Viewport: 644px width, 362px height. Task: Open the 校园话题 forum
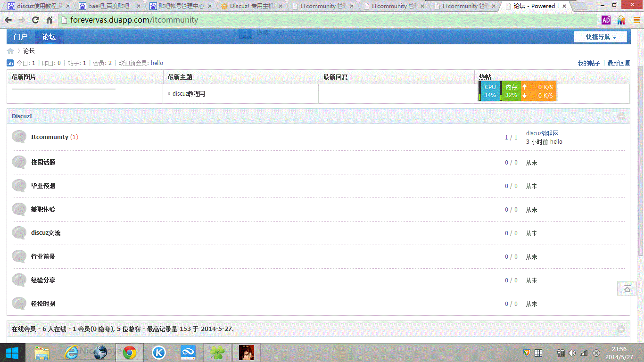point(43,162)
